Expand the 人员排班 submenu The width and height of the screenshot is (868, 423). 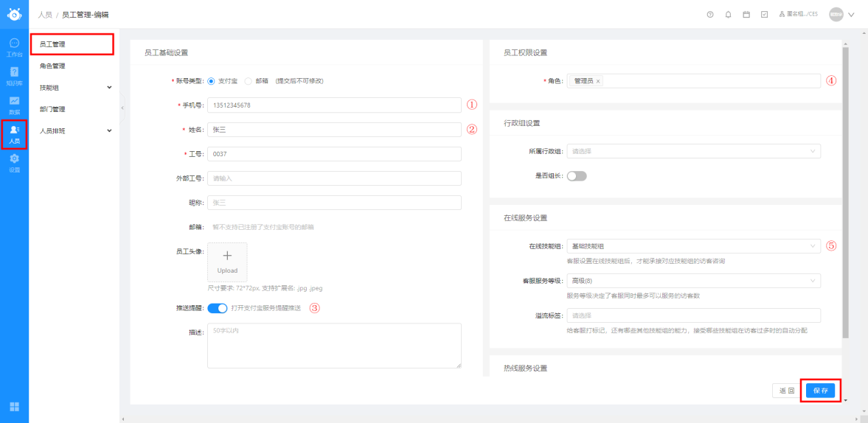pyautogui.click(x=109, y=130)
